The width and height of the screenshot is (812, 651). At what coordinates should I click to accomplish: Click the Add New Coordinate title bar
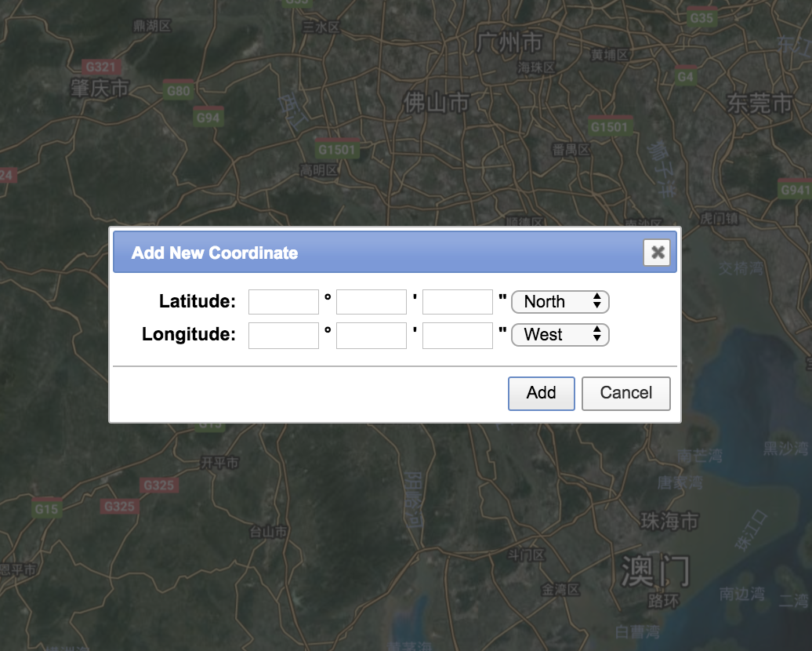[376, 253]
